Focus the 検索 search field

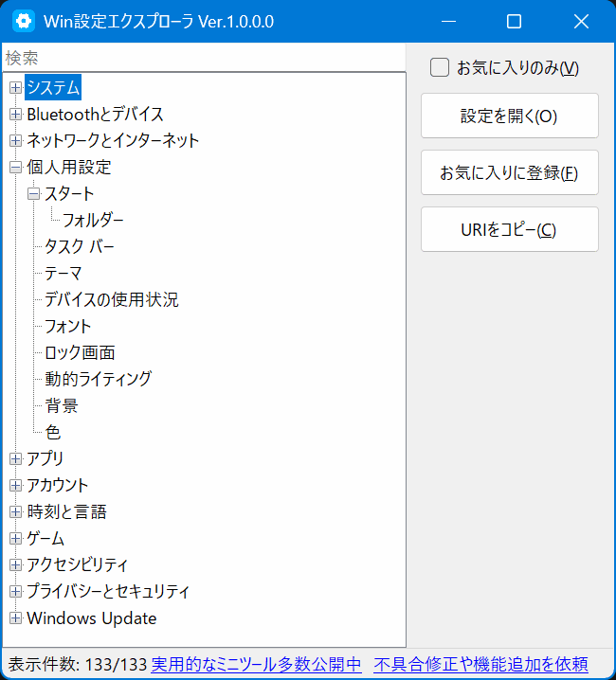pos(204,57)
